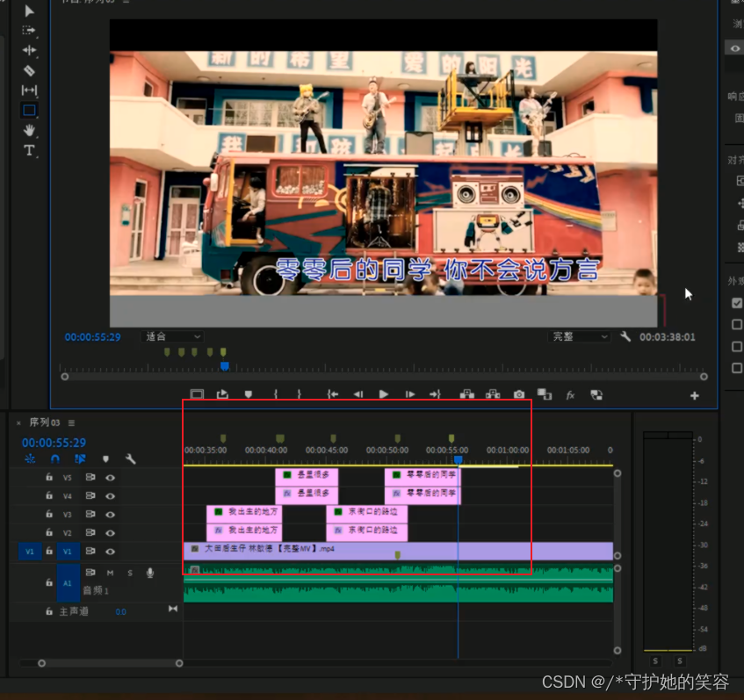Click master track volume value 0.0
The image size is (744, 700).
pos(120,611)
